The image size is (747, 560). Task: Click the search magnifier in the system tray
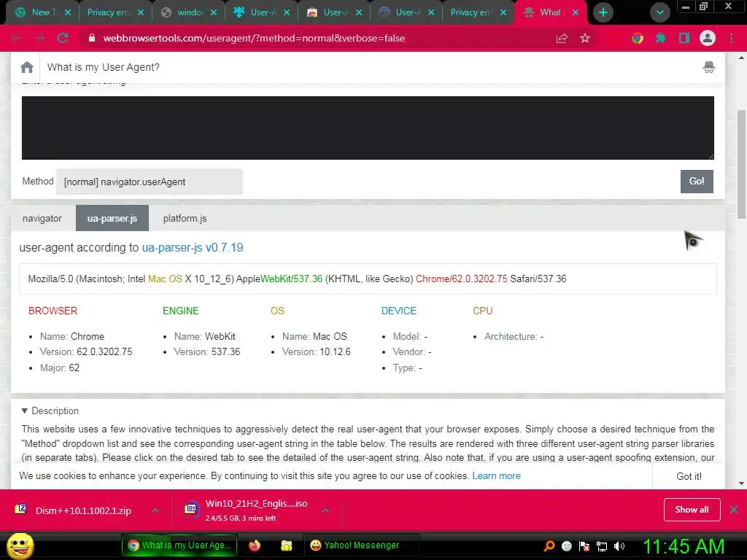coord(549,546)
